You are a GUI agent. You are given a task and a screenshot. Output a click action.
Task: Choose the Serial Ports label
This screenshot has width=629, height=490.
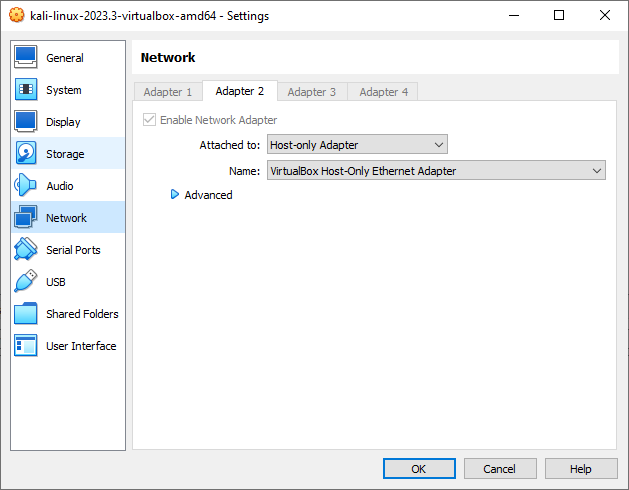click(x=73, y=250)
